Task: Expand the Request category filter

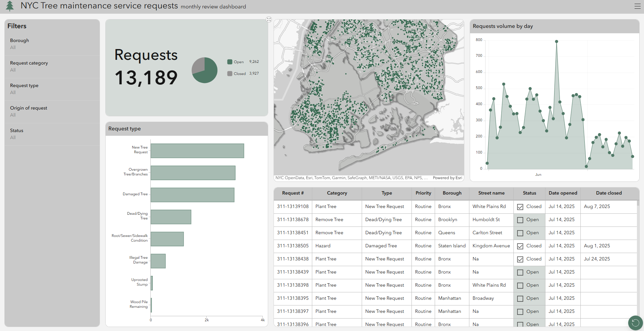Action: [52, 66]
